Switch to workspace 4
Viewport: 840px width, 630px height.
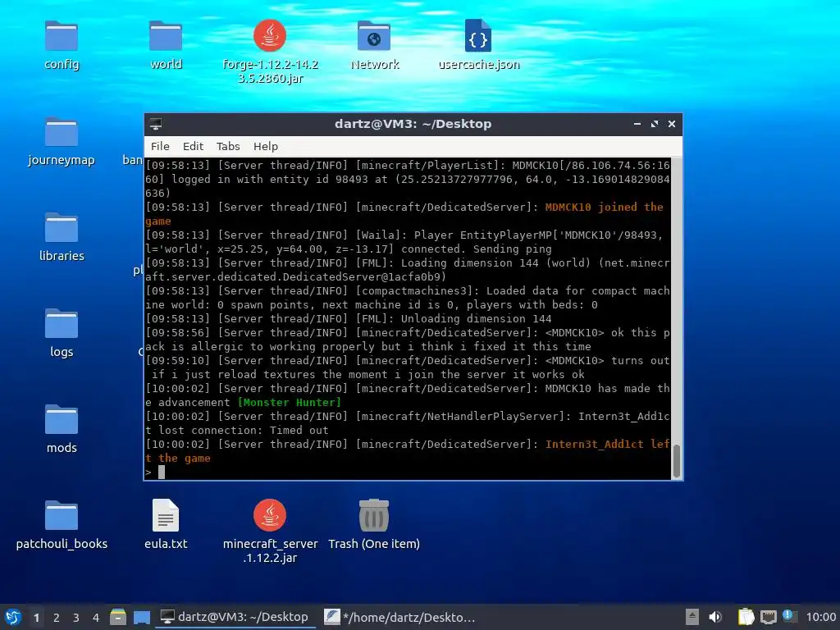[x=96, y=618]
